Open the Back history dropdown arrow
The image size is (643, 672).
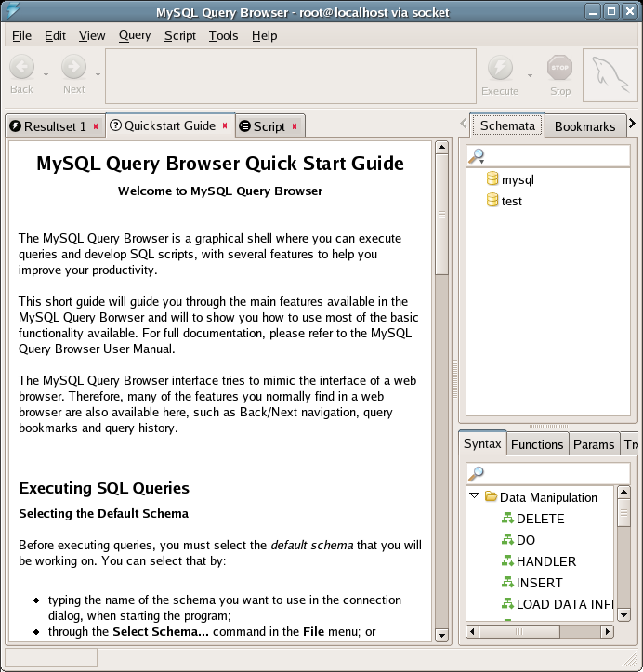(x=46, y=74)
